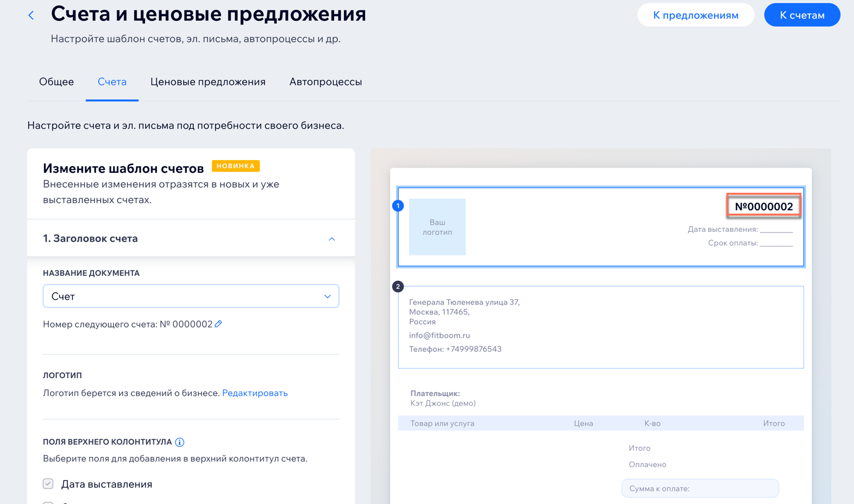This screenshot has height=504, width=854.
Task: Click the Телефон: +74999876543 line
Action: point(455,349)
